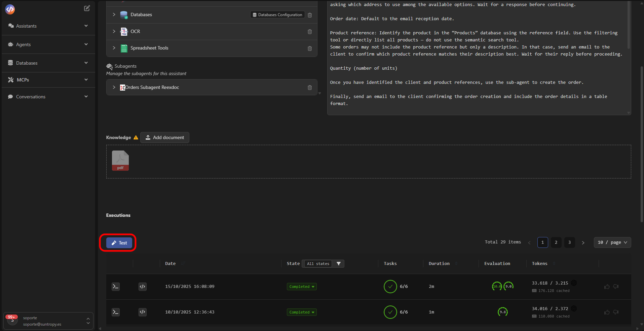Click the 10.0 evaluation score gauge
Image resolution: width=644 pixels, height=331 pixels.
(x=497, y=286)
